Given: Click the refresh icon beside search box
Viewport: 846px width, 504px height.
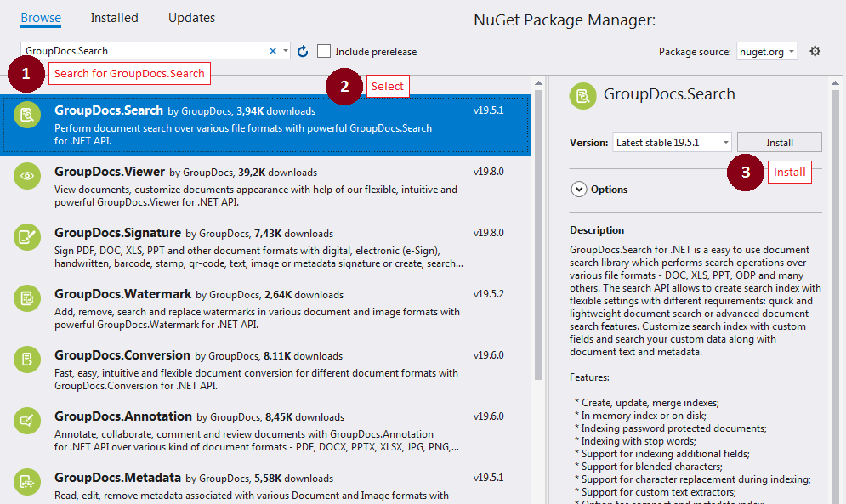Looking at the screenshot, I should click(303, 52).
